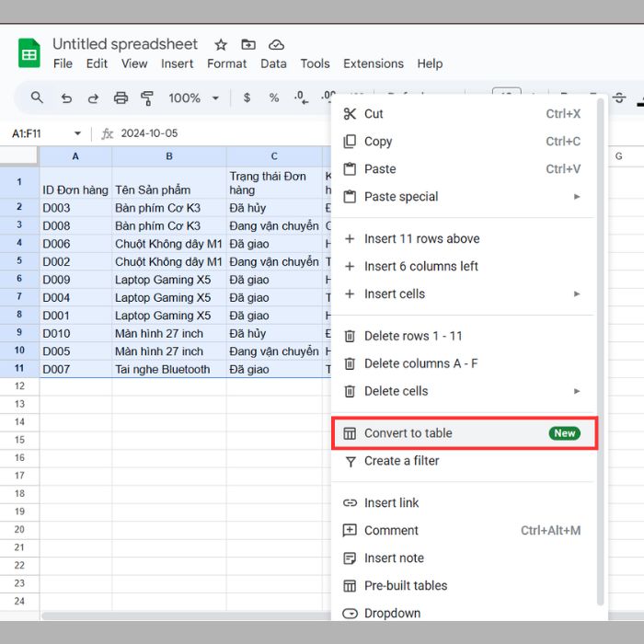This screenshot has height=644, width=644.
Task: Open the Format menu
Action: pos(226,63)
